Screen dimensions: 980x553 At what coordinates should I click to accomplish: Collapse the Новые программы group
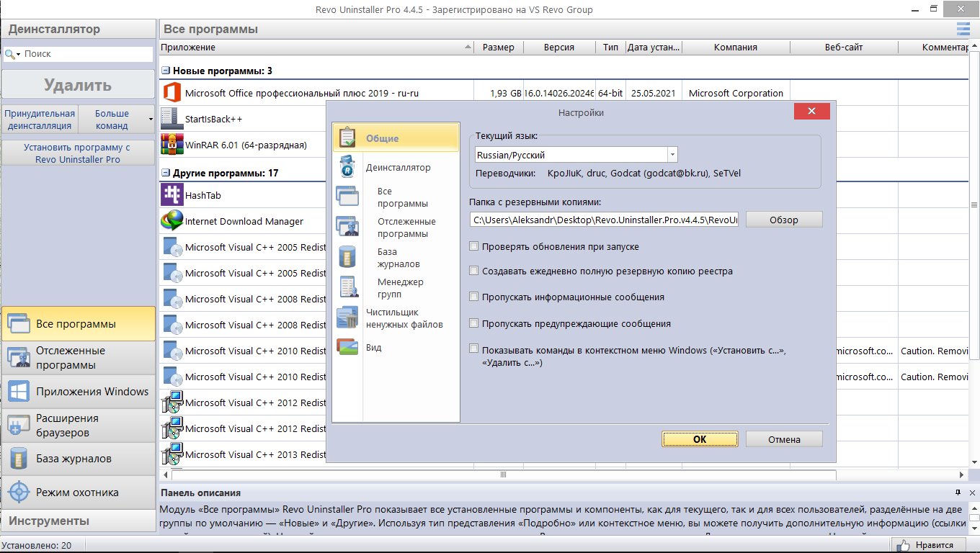pyautogui.click(x=166, y=71)
